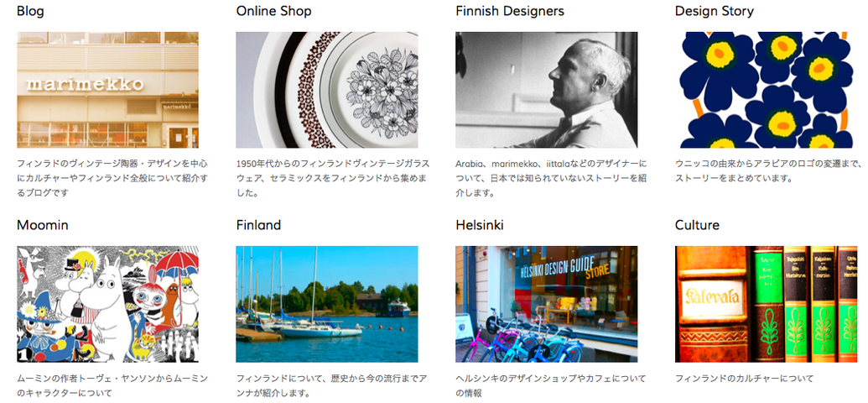Screen dimensions: 868x403
Task: Go to the Blog heading
Action: click(30, 11)
